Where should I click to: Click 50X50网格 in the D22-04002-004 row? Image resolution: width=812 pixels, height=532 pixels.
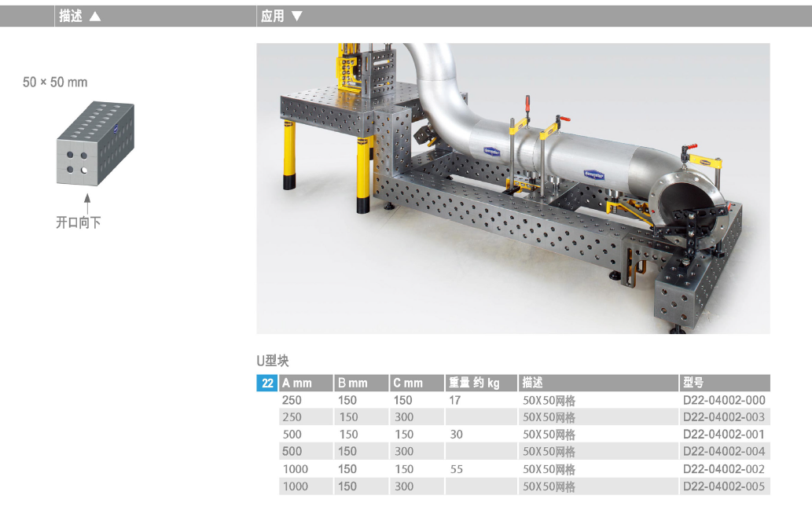[549, 452]
